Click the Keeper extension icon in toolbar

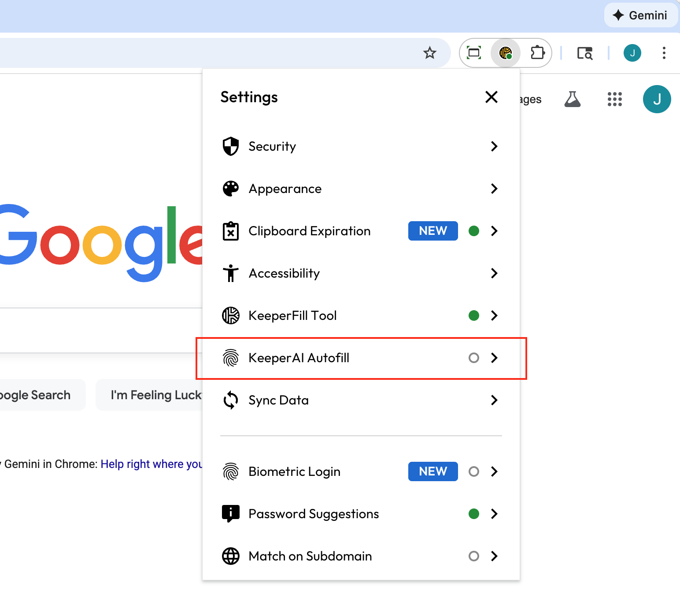click(506, 53)
